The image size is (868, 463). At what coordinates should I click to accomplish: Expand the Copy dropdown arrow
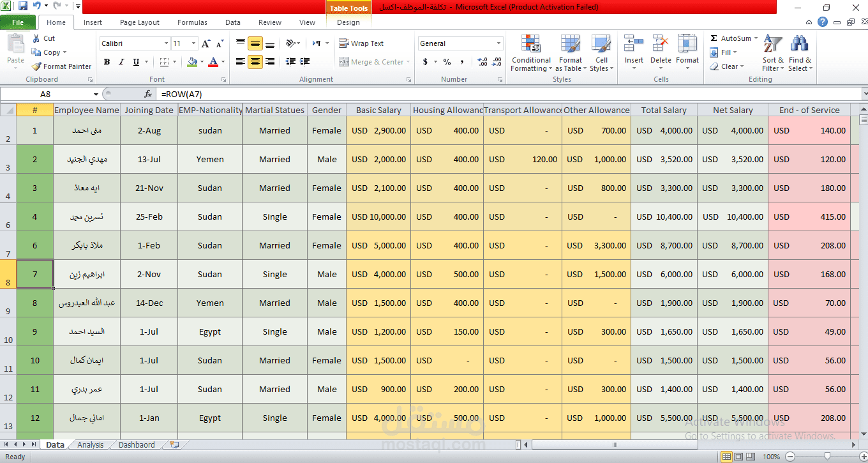tap(64, 53)
